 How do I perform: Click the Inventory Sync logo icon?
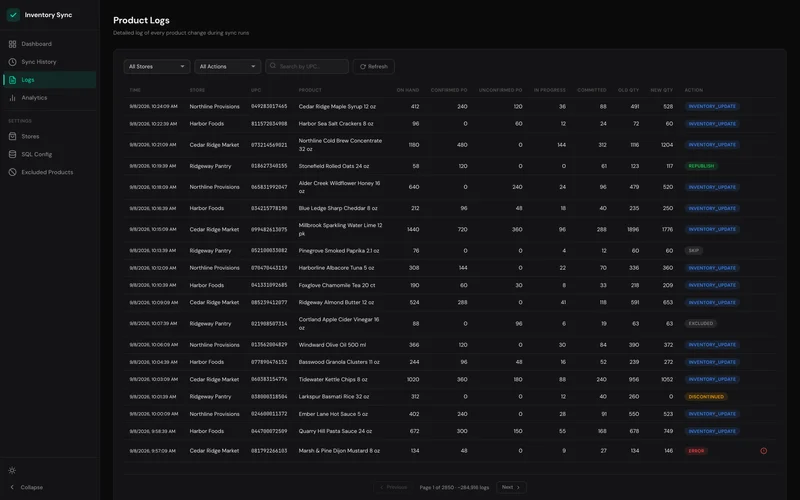tap(13, 15)
